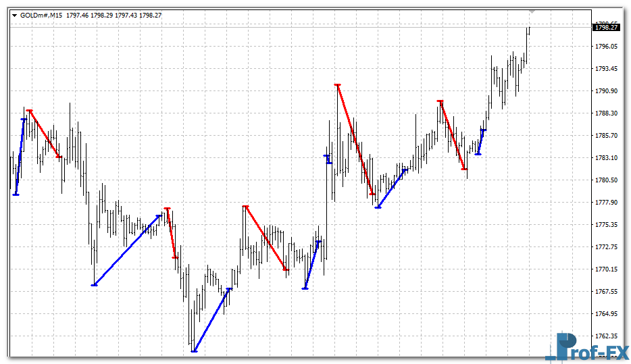Click the 1783.10 price axis label
This screenshot has width=631, height=364.
pos(606,158)
